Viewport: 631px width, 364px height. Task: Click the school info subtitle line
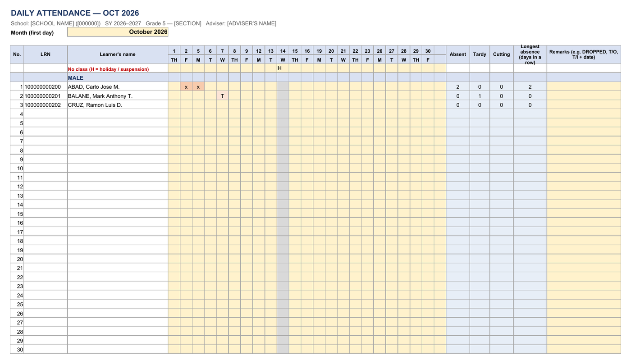click(143, 23)
